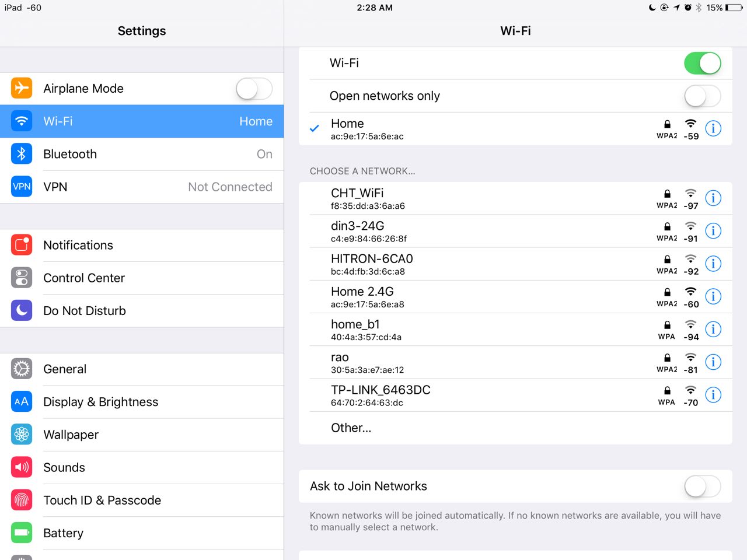Open the Wi-Fi settings row
The height and width of the screenshot is (560, 747).
142,121
